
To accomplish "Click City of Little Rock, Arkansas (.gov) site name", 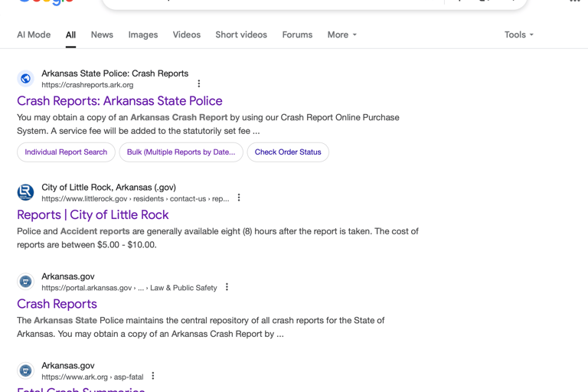I will (109, 187).
